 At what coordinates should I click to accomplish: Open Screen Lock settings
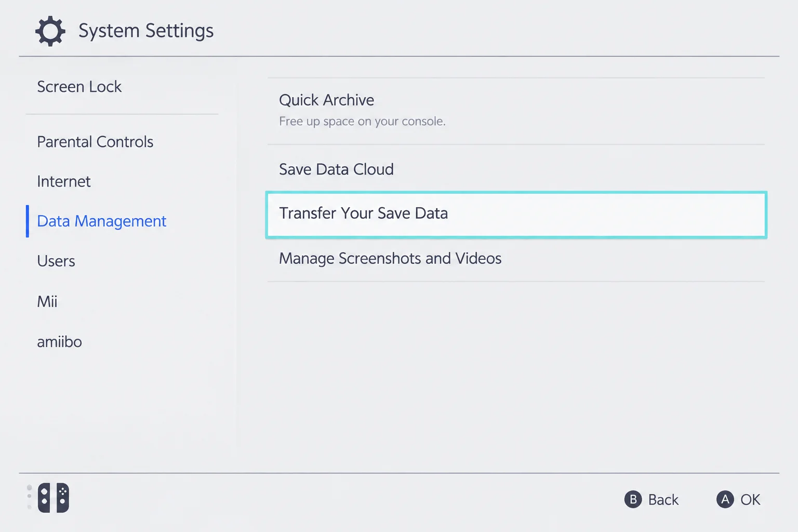tap(79, 87)
